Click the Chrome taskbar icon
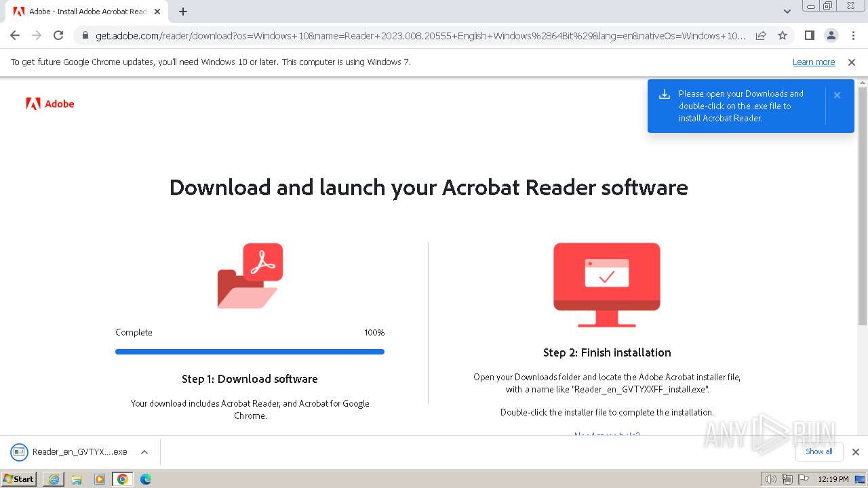 pyautogui.click(x=123, y=479)
